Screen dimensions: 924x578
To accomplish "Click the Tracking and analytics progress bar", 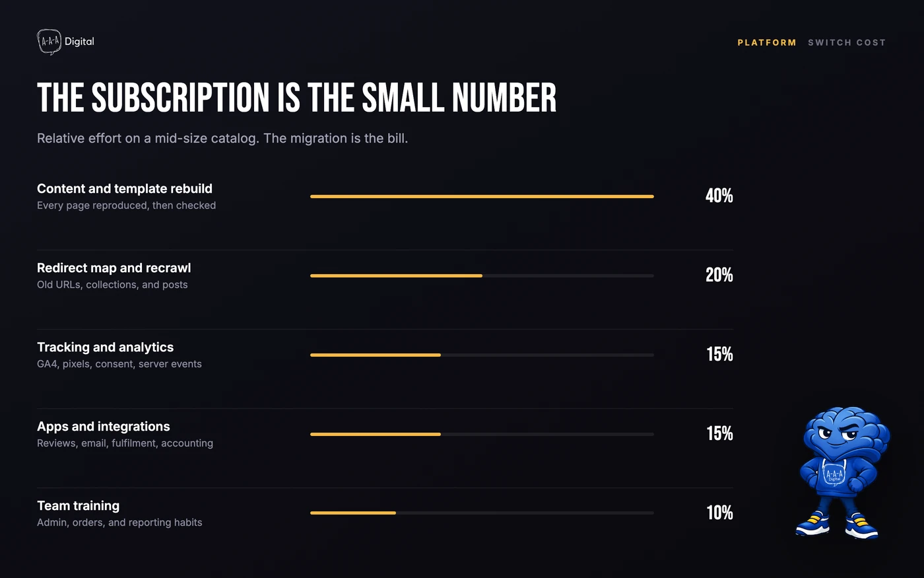I will (482, 355).
